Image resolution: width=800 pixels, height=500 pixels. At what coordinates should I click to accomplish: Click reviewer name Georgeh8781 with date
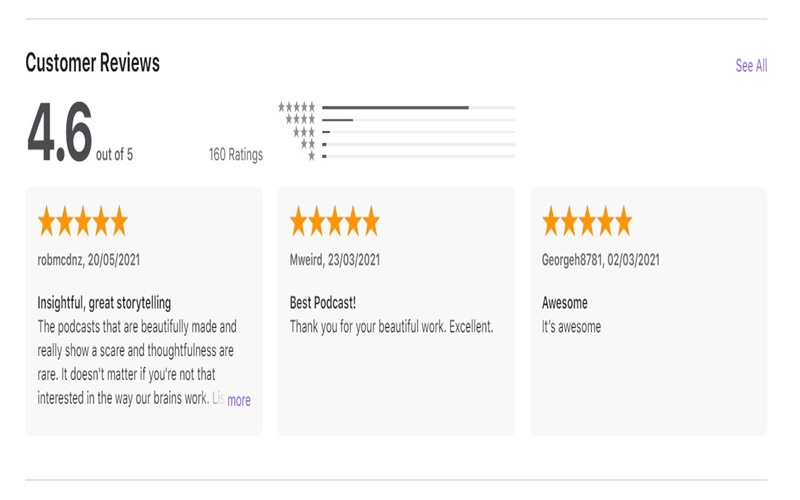[x=600, y=260]
